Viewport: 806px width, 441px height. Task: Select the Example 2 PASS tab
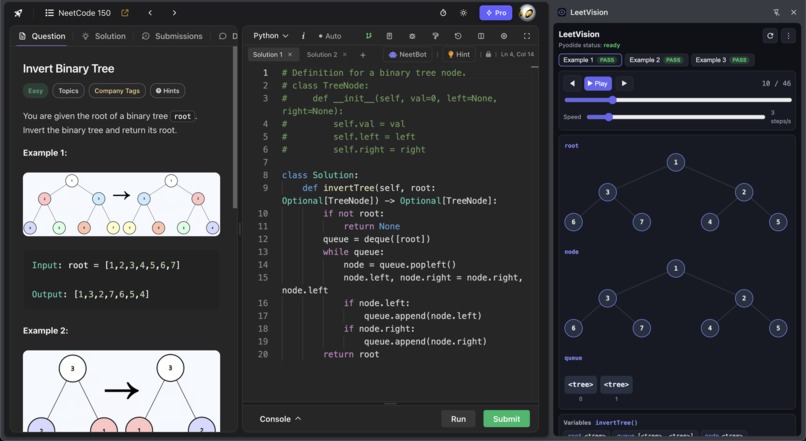coord(656,60)
